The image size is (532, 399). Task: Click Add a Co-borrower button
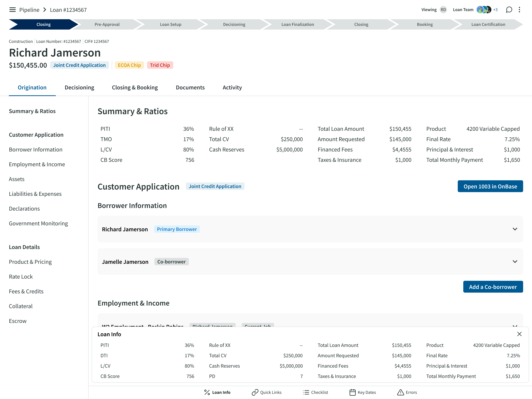click(x=493, y=287)
